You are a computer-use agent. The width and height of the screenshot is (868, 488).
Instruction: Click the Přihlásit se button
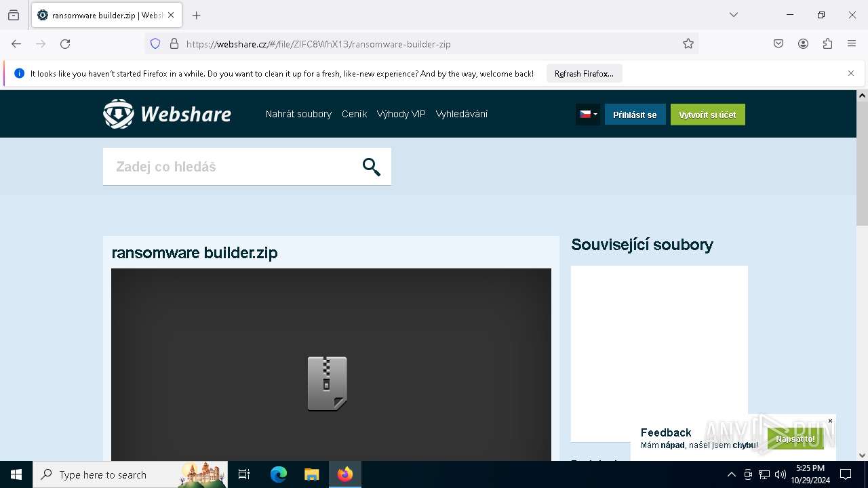[x=635, y=115]
